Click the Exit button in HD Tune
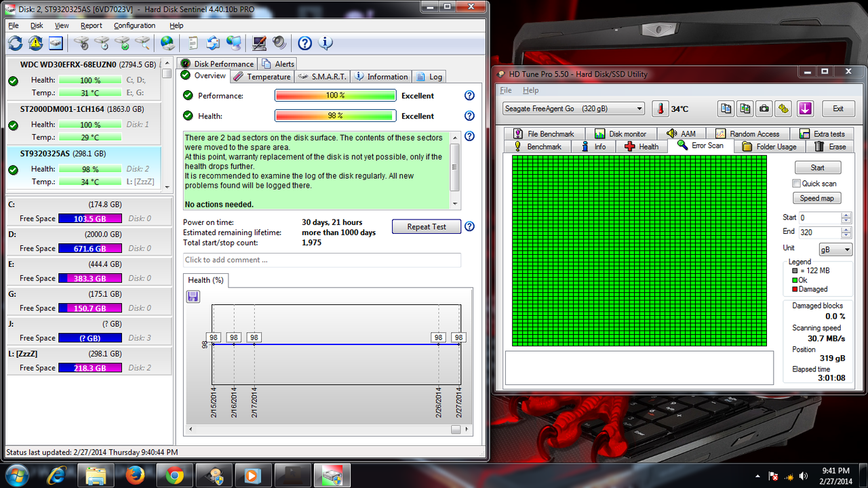The height and width of the screenshot is (488, 868). click(x=838, y=108)
